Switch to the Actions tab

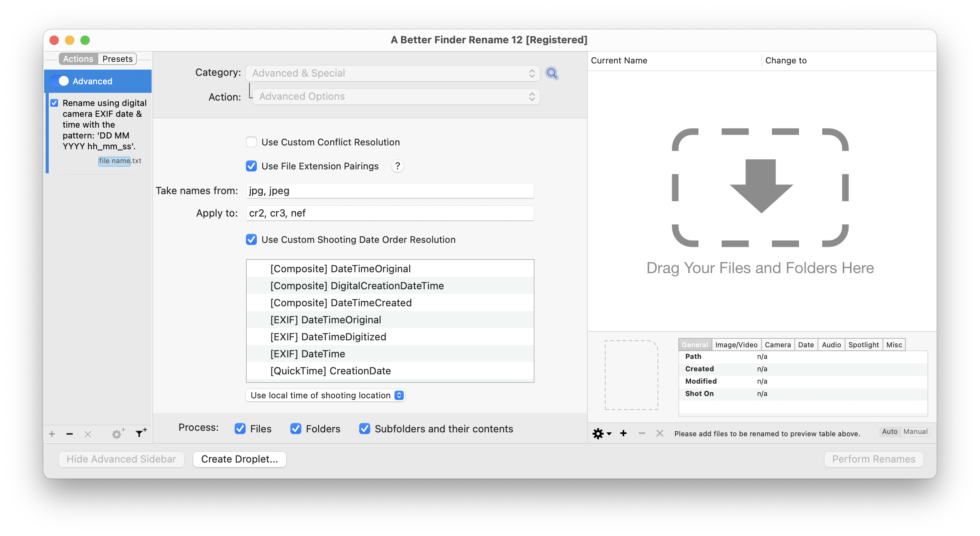(78, 59)
